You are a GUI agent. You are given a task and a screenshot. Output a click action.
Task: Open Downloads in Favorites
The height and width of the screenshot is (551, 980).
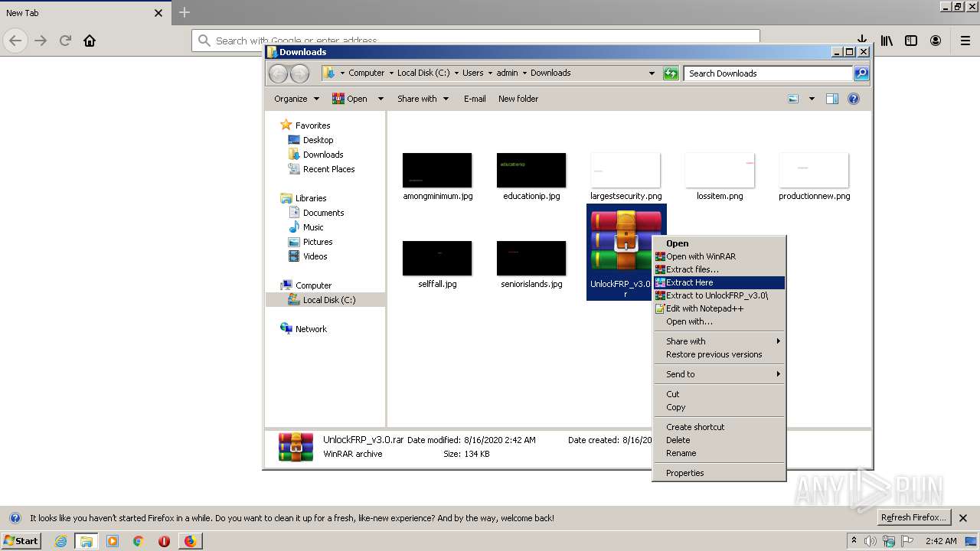[x=322, y=155]
